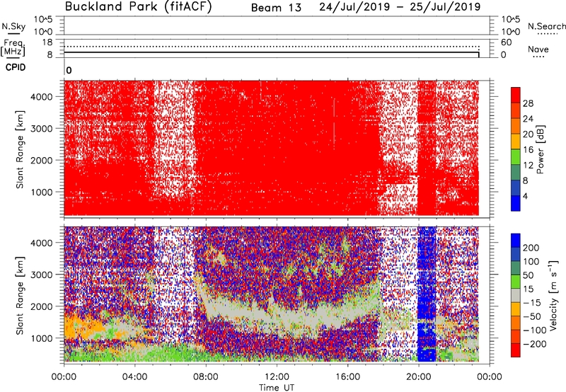Click the 'Slant Range [km]' label of Velocity panel
Image resolution: width=566 pixels, height=392 pixels.
(x=20, y=296)
